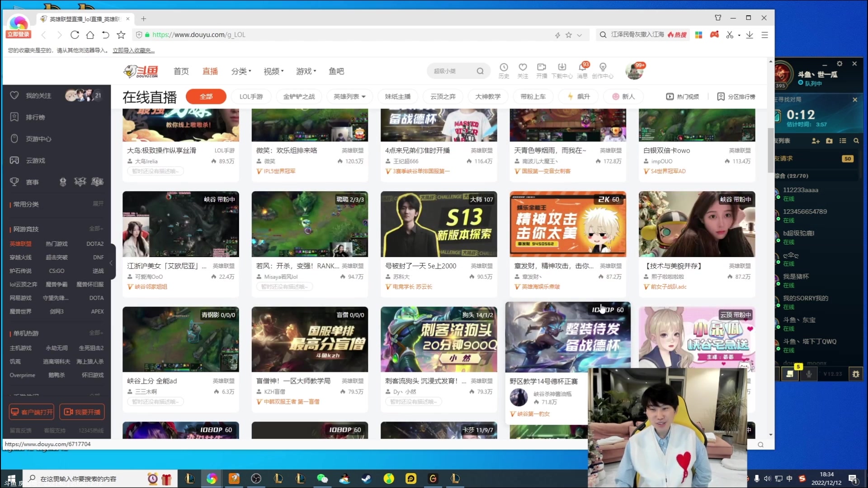Expand the 分类 dropdown in navigation
The height and width of the screenshot is (488, 868).
point(241,71)
